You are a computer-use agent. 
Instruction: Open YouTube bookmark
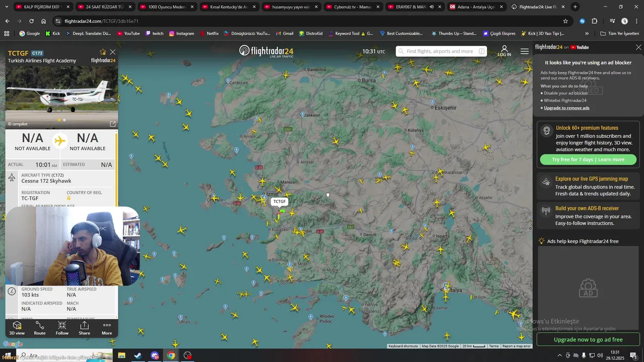(x=128, y=34)
